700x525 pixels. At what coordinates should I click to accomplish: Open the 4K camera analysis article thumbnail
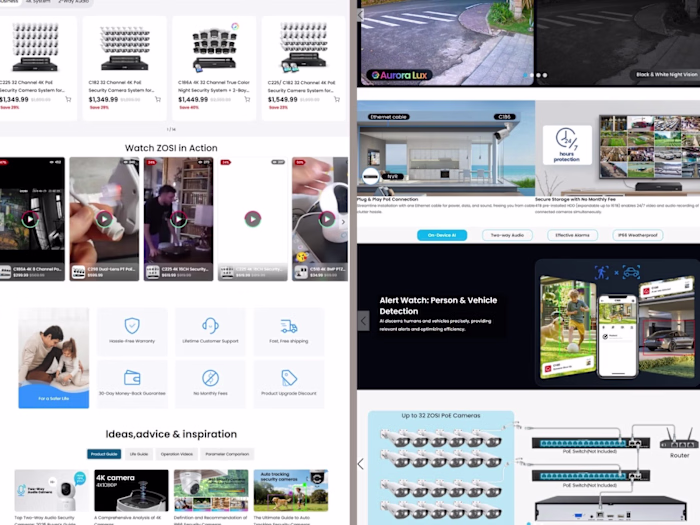131,490
